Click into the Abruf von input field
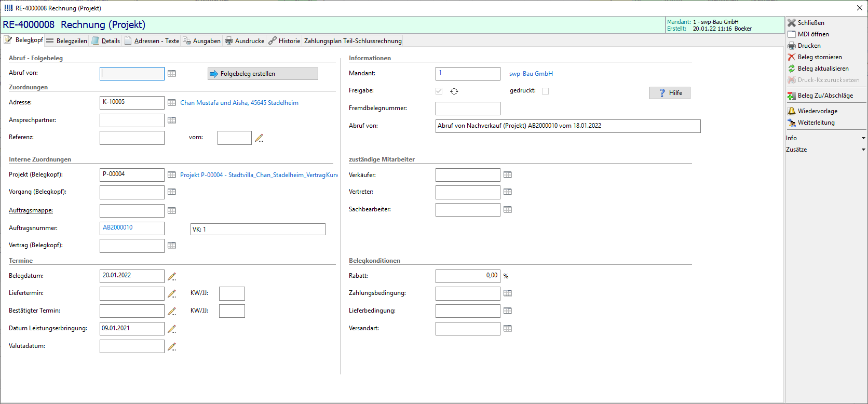The height and width of the screenshot is (404, 868). pyautogui.click(x=132, y=74)
